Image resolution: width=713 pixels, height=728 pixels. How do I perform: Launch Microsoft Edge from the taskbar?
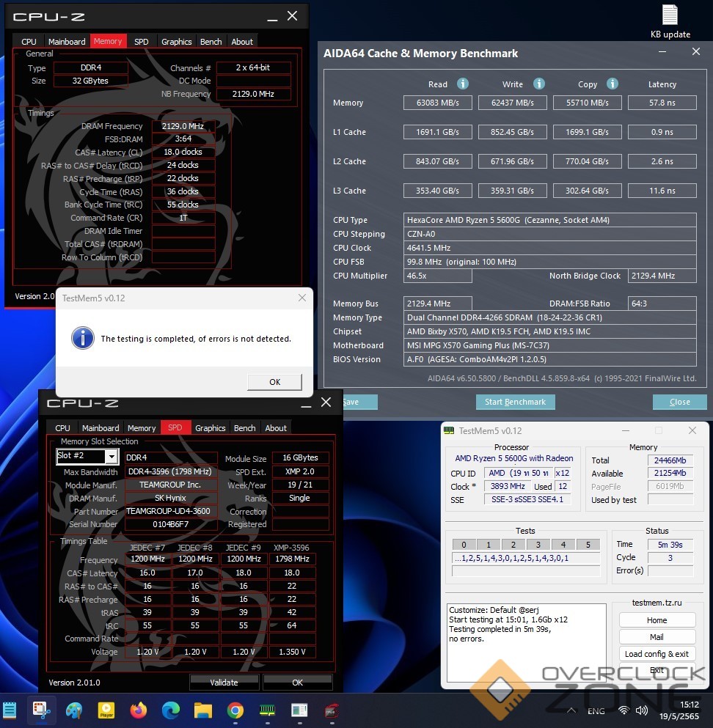click(x=170, y=710)
